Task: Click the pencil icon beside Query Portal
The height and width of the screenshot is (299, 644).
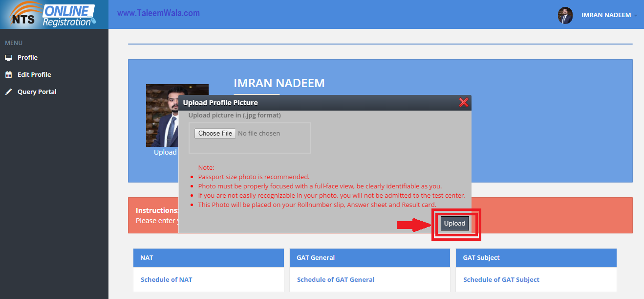Action: point(8,92)
